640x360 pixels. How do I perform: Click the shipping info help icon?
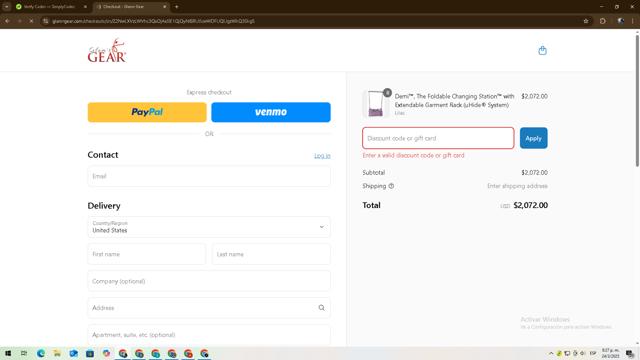(391, 186)
